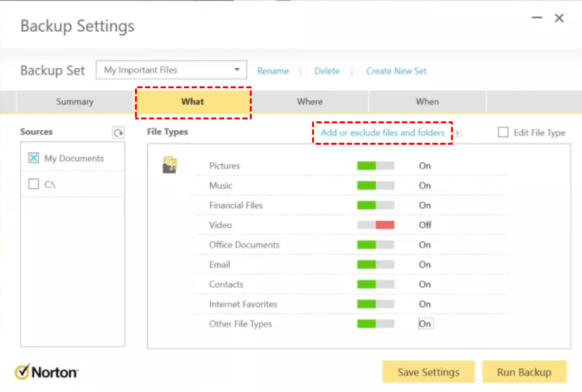Open the help icon beside Add or exclude link
This screenshot has width=582, height=392.
pos(457,134)
